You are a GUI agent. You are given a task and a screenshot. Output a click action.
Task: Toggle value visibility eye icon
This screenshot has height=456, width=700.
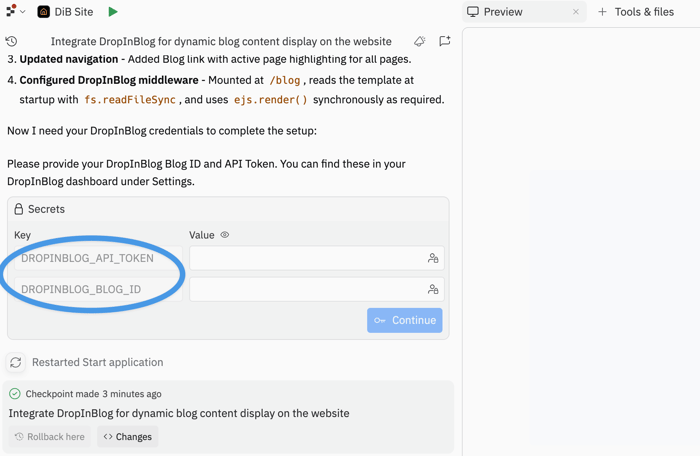tap(225, 235)
